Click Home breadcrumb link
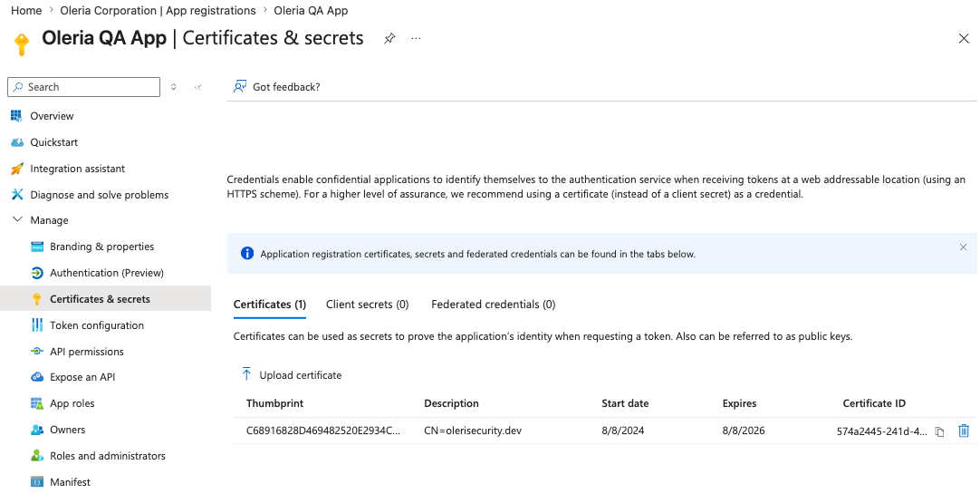The height and width of the screenshot is (494, 980). (x=26, y=11)
